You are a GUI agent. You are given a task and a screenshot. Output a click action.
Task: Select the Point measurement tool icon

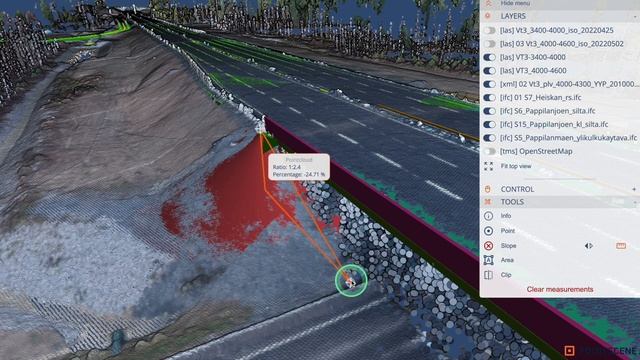489,231
